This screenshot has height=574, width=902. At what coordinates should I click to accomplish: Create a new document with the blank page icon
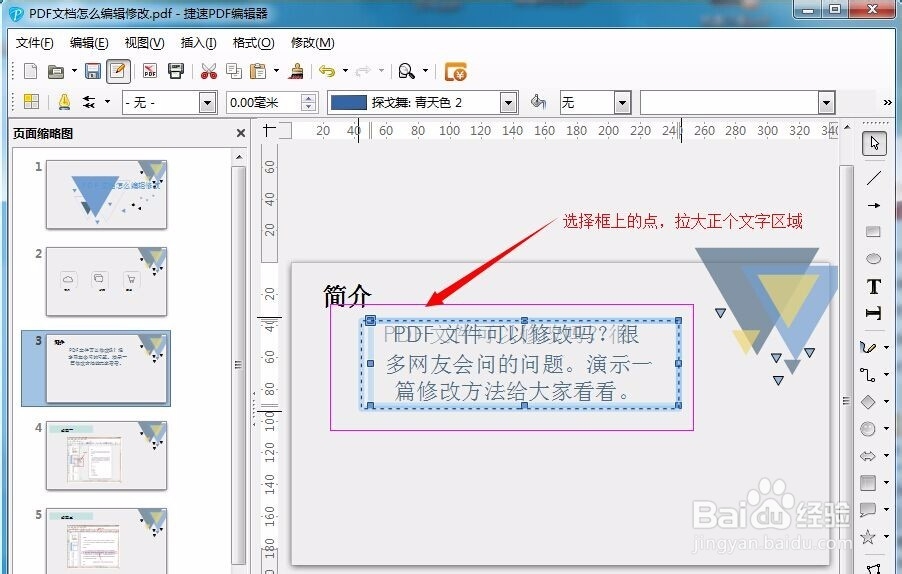pyautogui.click(x=30, y=71)
